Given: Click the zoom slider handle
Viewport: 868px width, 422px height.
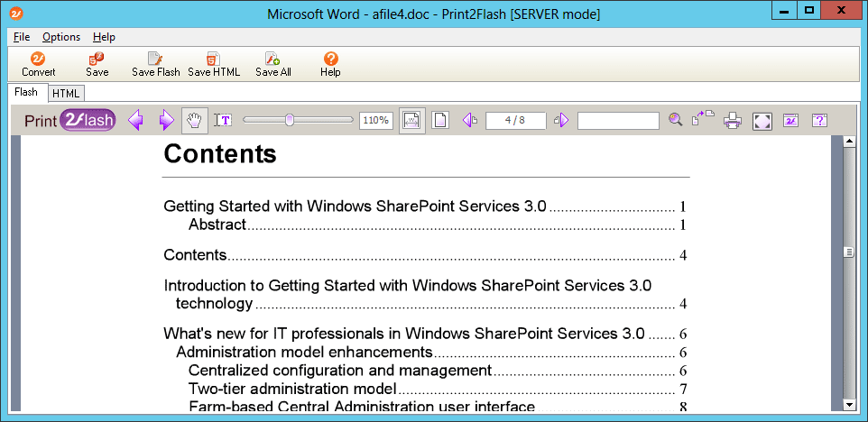Looking at the screenshot, I should (x=290, y=119).
